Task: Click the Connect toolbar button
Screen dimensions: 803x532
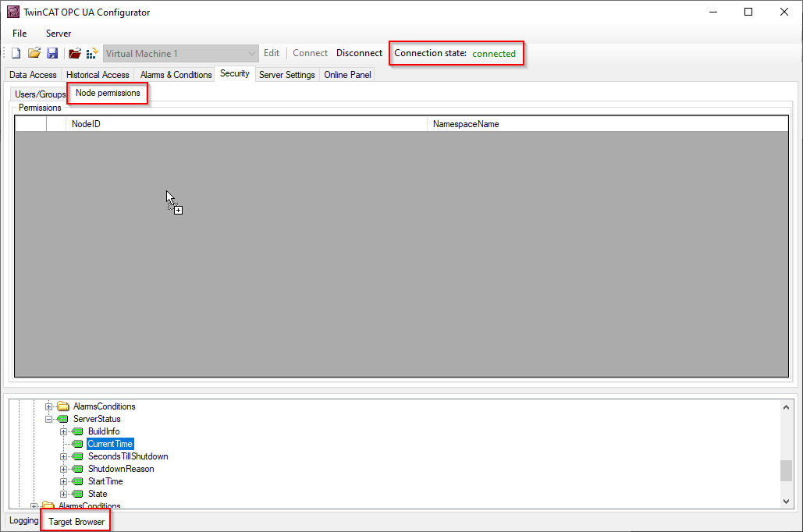Action: pos(310,53)
